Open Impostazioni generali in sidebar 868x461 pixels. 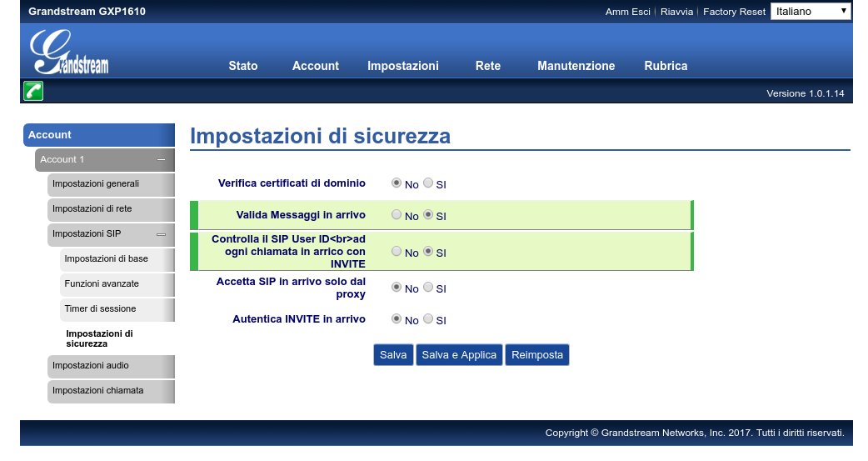coord(111,184)
